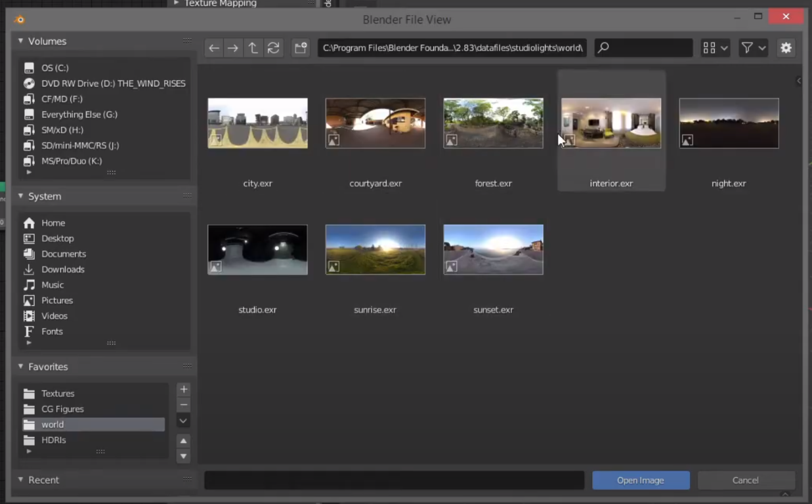Select courtyard.exr thumbnail
This screenshot has height=504, width=812.
point(375,123)
